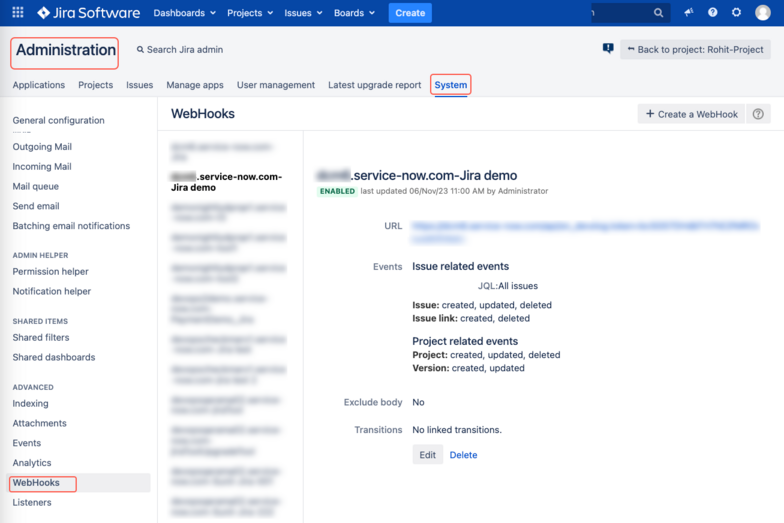Open General configuration in sidebar

[58, 120]
